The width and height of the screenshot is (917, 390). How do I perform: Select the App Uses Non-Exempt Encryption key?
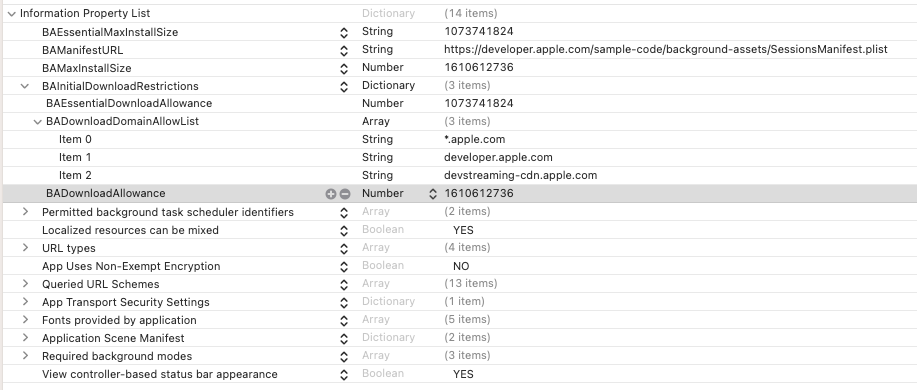[131, 266]
